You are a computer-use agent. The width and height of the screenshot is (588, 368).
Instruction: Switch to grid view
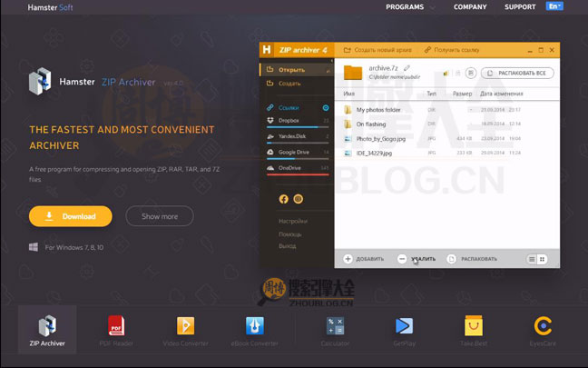click(x=542, y=259)
